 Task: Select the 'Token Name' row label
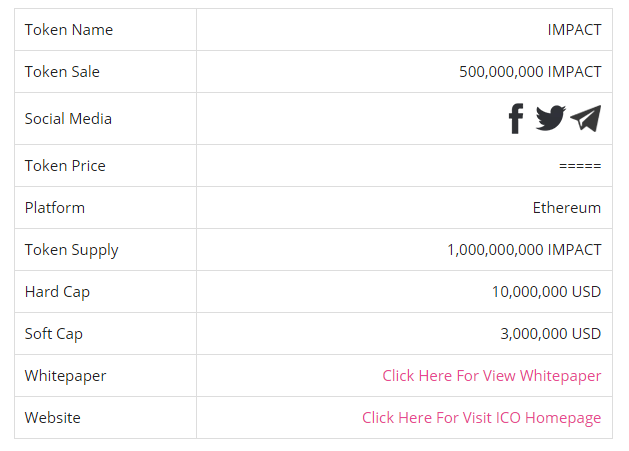pos(69,30)
